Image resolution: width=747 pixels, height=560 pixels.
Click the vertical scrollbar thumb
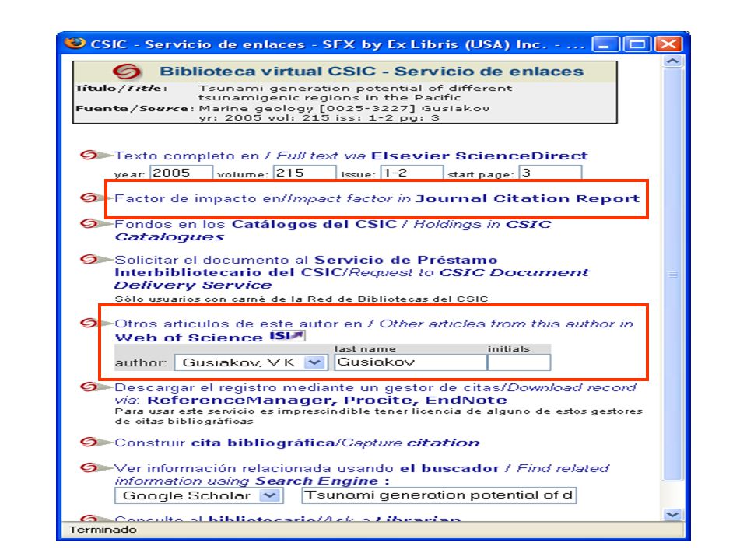pyautogui.click(x=672, y=275)
